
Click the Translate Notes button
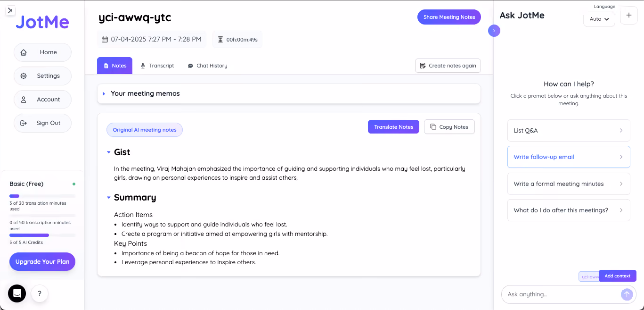(x=393, y=127)
